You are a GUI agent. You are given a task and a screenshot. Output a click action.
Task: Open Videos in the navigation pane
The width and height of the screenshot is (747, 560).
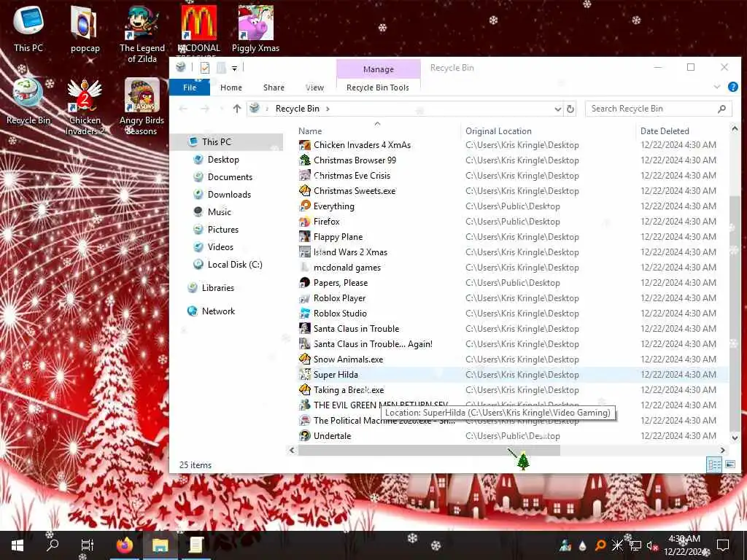220,247
